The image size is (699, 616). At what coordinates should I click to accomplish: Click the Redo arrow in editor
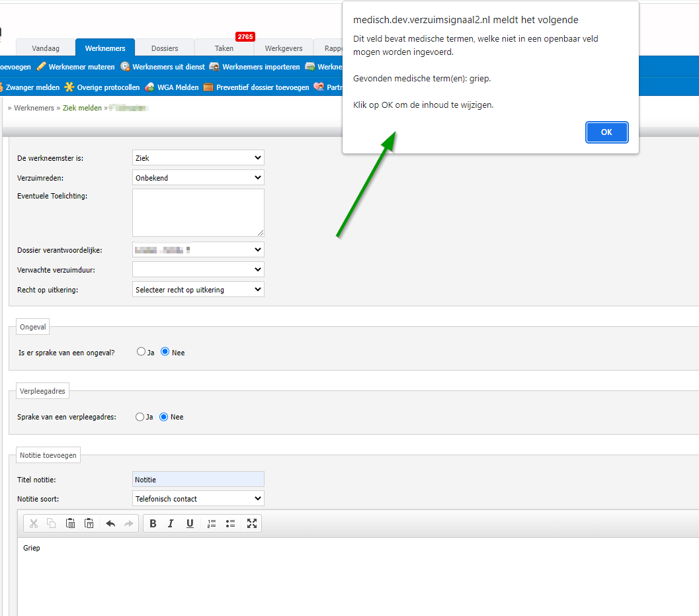[129, 523]
